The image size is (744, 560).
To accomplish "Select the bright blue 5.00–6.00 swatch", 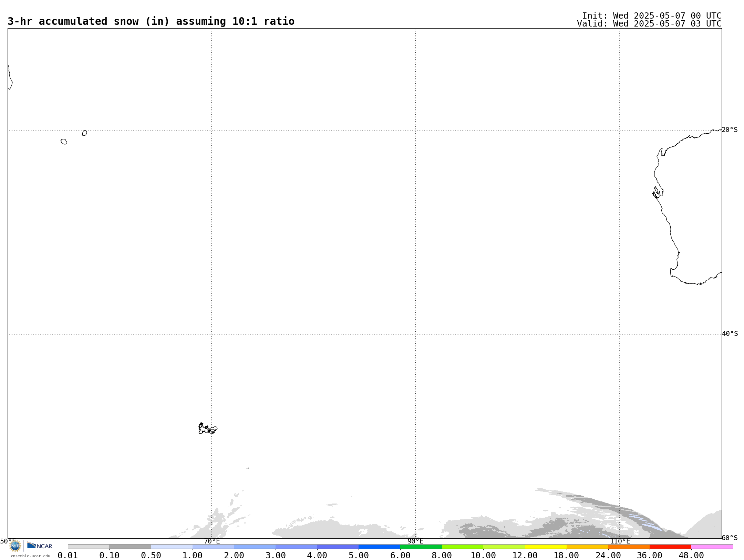I will pyautogui.click(x=379, y=547).
